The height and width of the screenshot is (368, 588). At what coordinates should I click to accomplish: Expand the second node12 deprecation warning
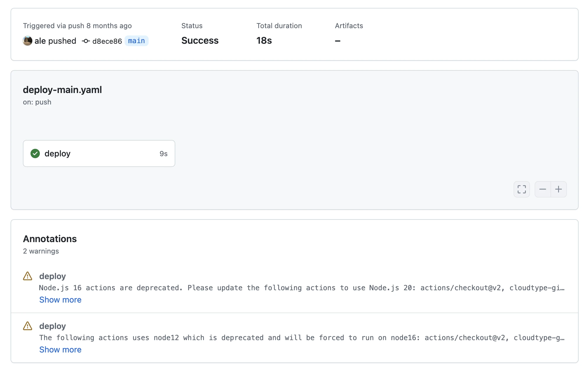(60, 350)
